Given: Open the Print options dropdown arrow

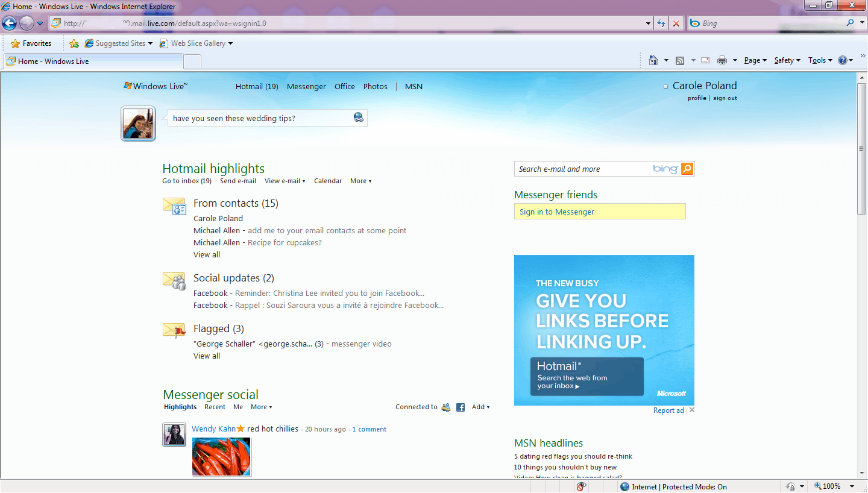Looking at the screenshot, I should coord(735,60).
